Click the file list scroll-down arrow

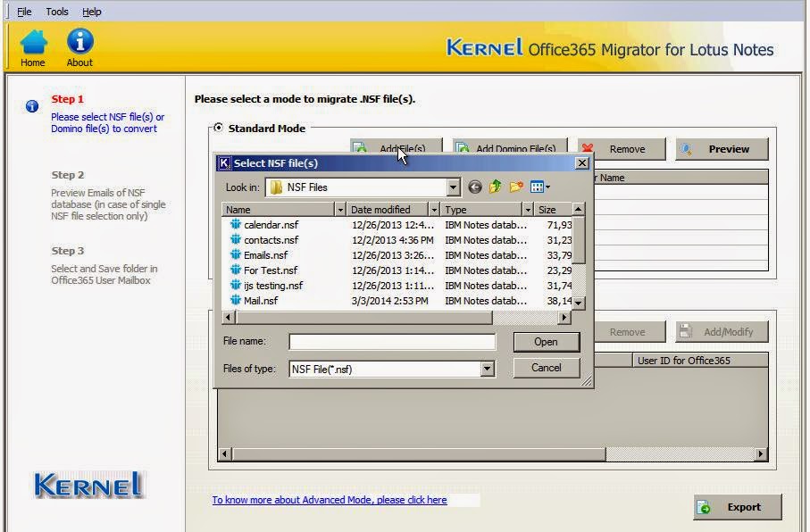pyautogui.click(x=579, y=303)
